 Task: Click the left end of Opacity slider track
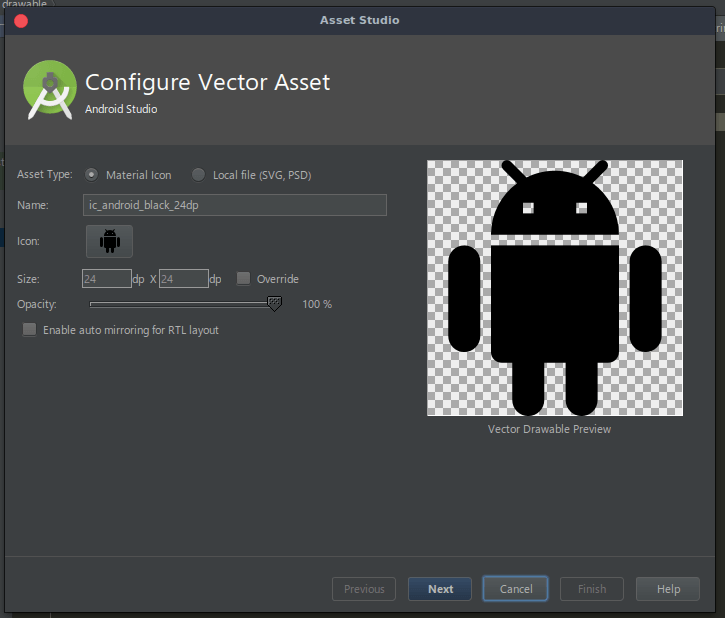[x=93, y=304]
